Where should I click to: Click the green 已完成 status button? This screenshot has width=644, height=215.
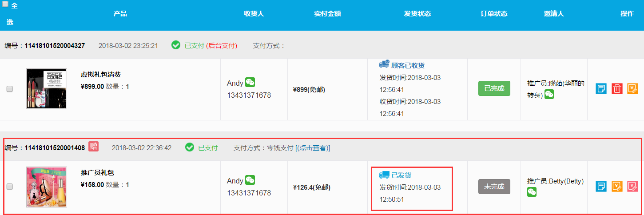click(494, 88)
